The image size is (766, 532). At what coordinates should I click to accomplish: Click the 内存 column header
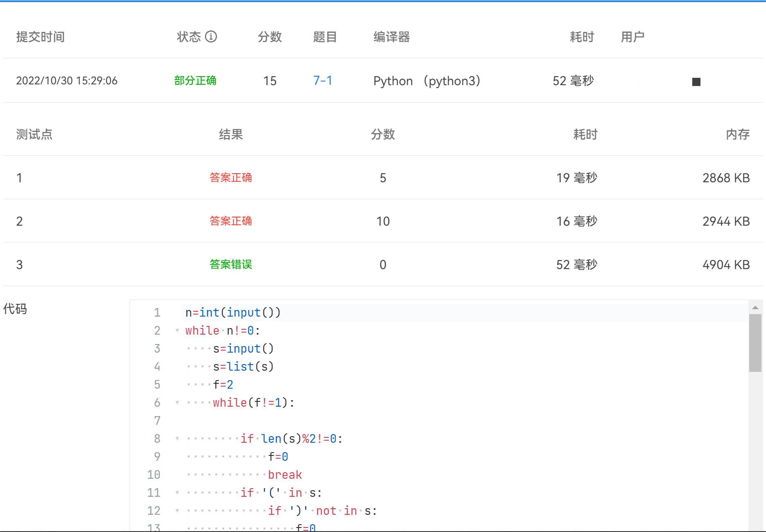pos(738,134)
